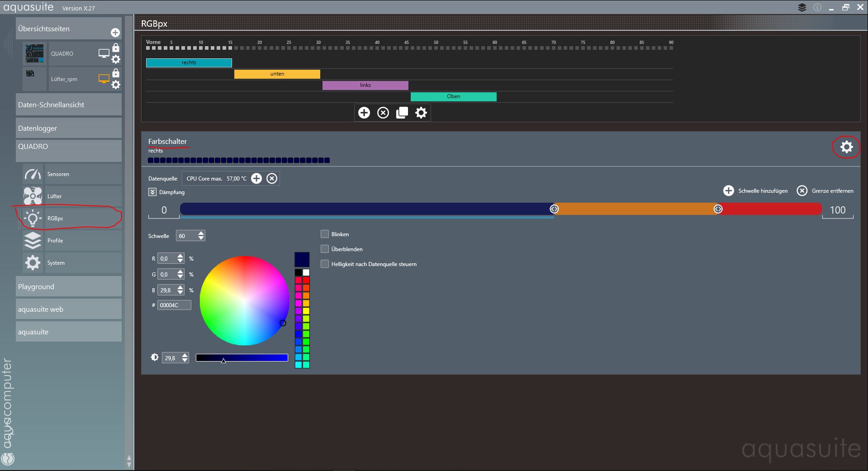Check Helligkeit nach Datenquelle steuern
This screenshot has height=471, width=868.
click(325, 264)
